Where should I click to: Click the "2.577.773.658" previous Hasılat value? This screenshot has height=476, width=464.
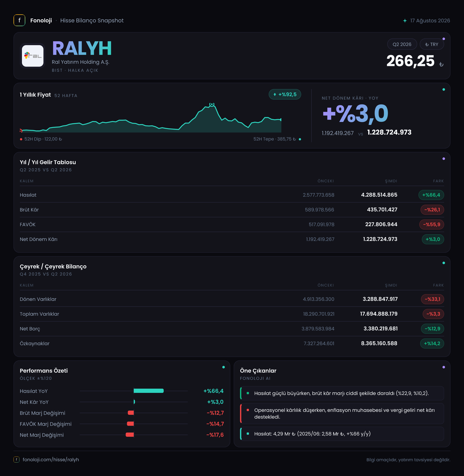pos(318,195)
